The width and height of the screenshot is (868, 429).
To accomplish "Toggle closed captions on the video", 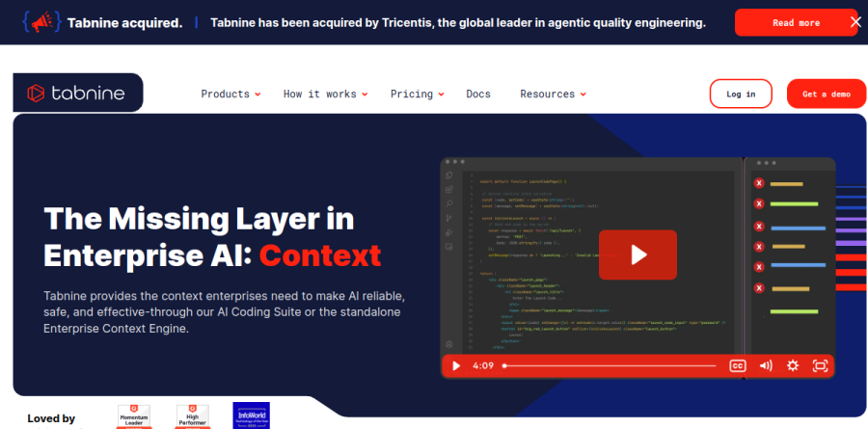I will click(x=738, y=366).
